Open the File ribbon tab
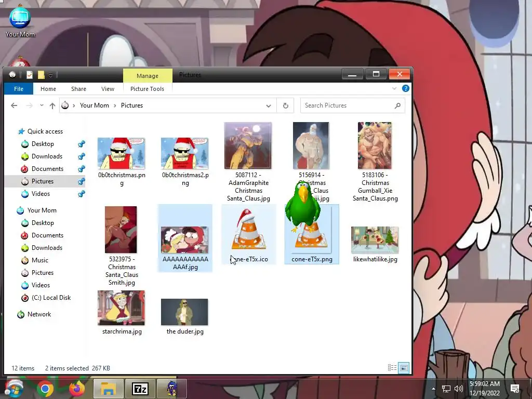Screen dimensions: 532x399 (19, 89)
